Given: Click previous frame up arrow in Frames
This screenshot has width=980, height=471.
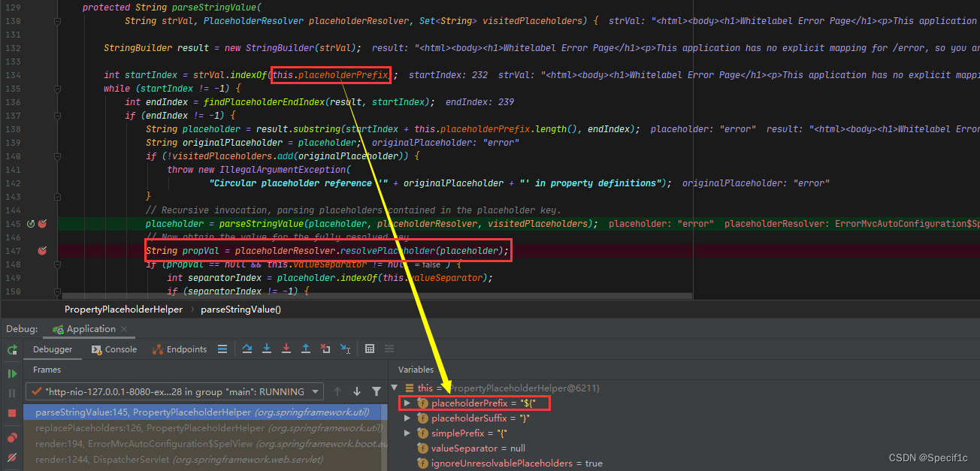Looking at the screenshot, I should (x=337, y=391).
